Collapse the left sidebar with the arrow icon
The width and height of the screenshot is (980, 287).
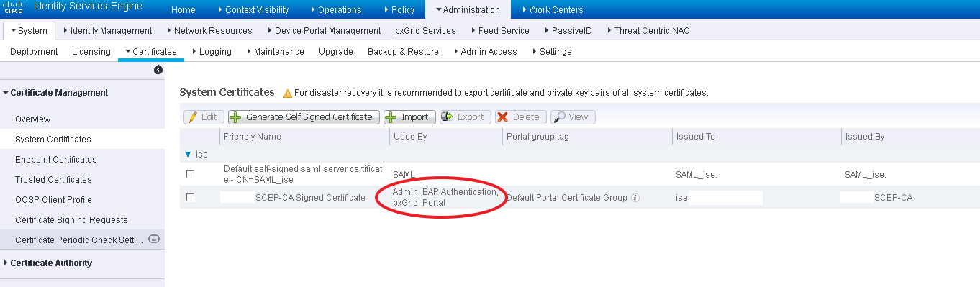click(x=158, y=70)
